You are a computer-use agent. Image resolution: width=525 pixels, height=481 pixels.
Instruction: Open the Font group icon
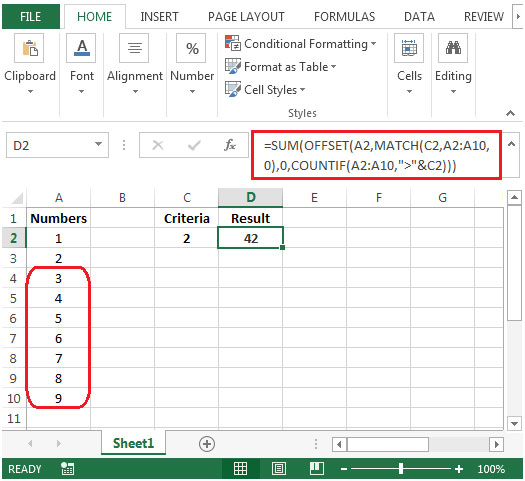click(81, 48)
